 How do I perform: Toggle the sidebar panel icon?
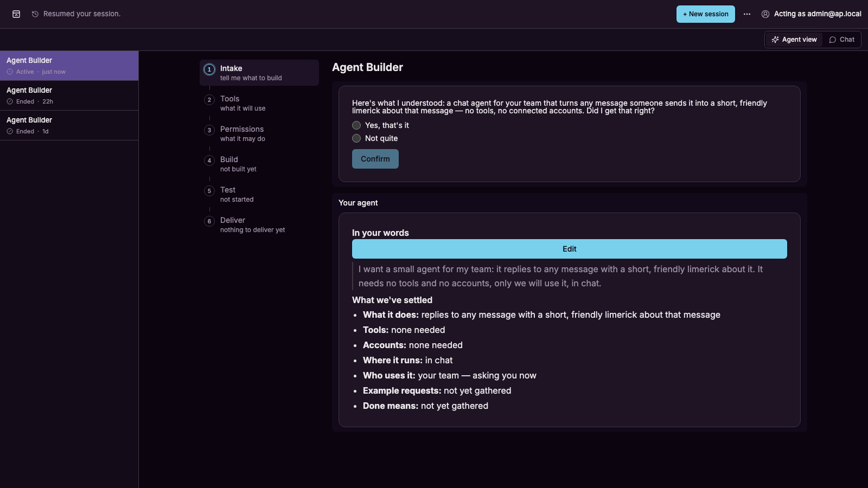click(x=16, y=14)
